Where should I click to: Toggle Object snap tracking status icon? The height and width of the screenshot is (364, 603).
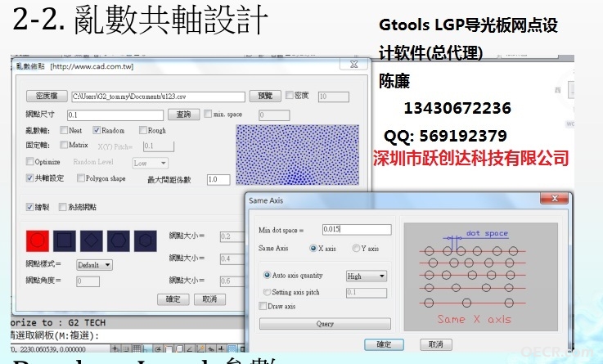pyautogui.click(x=190, y=349)
